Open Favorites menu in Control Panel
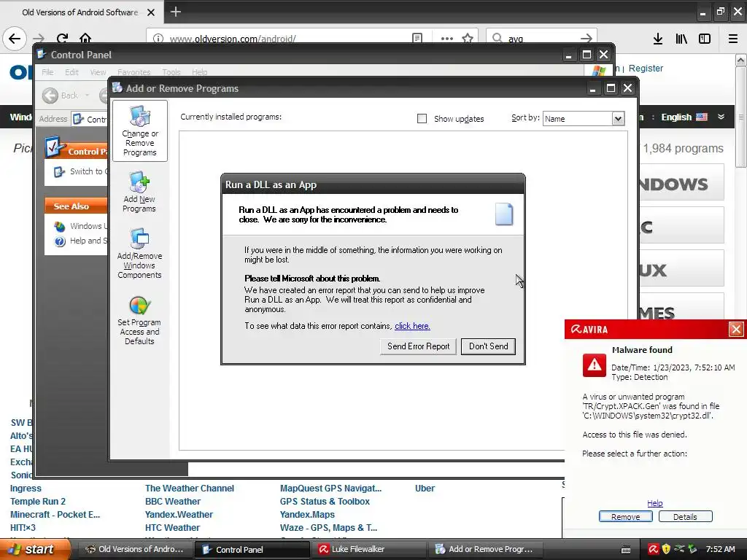The width and height of the screenshot is (747, 560). pos(134,72)
